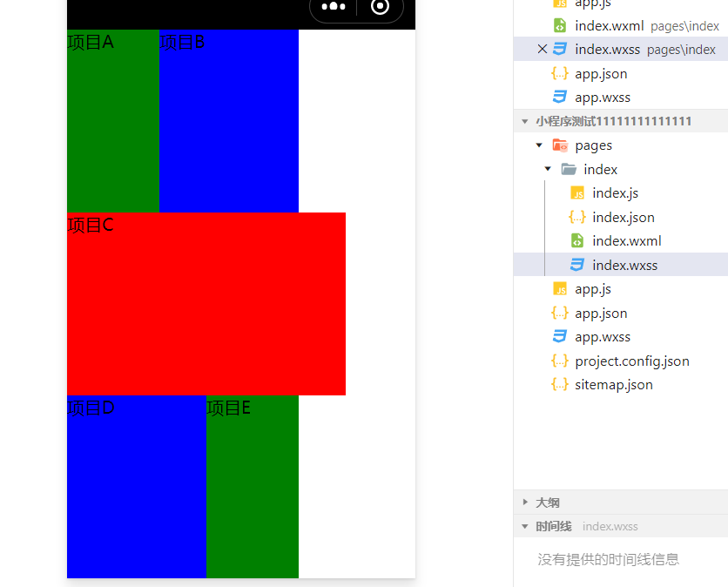This screenshot has width=728, height=587.
Task: Click the pages folder icon
Action: click(x=560, y=145)
